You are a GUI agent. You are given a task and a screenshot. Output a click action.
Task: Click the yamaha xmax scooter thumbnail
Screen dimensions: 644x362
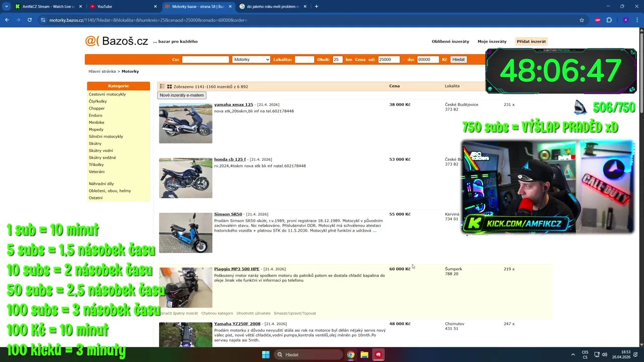[186, 123]
